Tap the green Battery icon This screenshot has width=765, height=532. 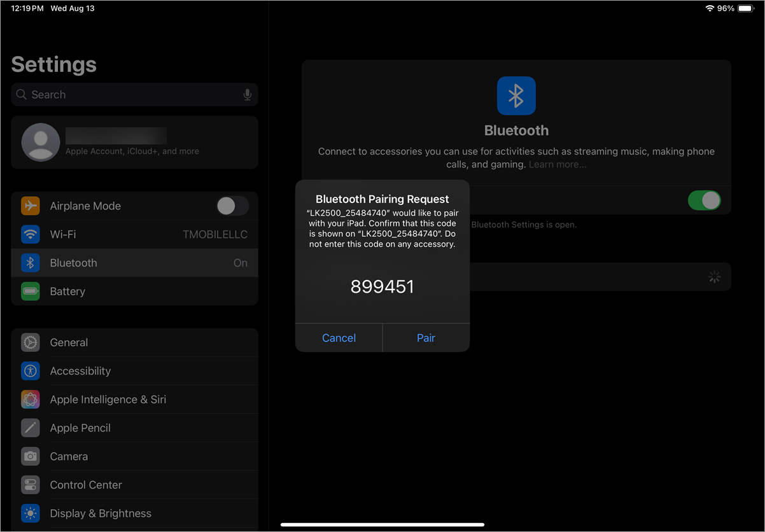click(31, 291)
